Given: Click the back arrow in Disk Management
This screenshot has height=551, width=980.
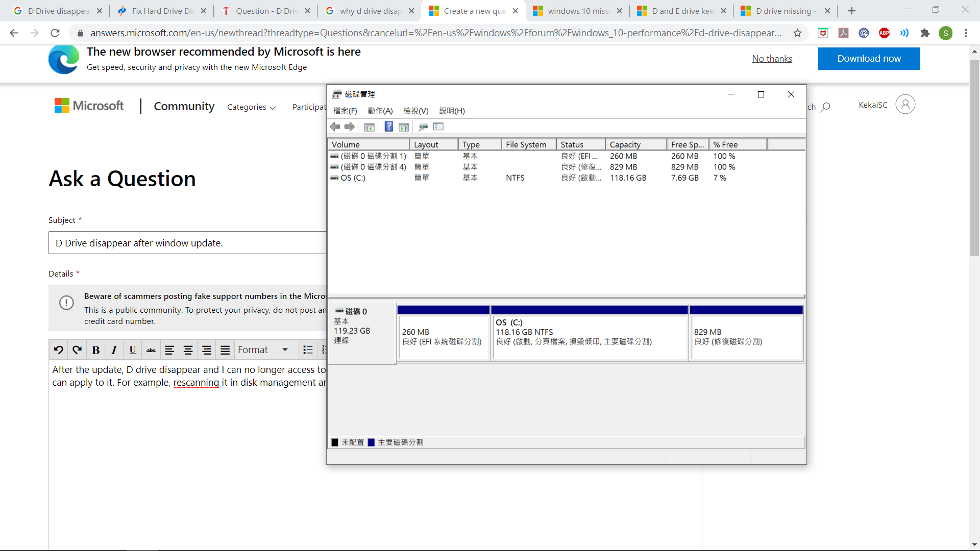Looking at the screenshot, I should coord(335,127).
